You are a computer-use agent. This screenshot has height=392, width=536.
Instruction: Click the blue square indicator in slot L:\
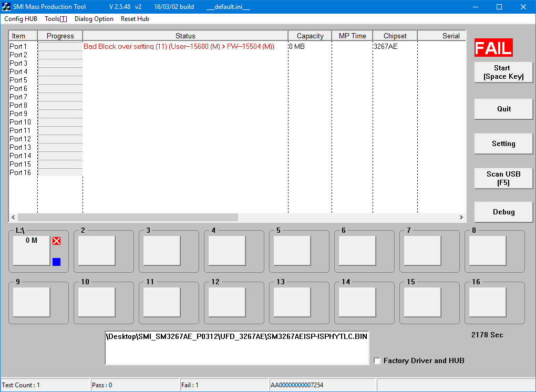click(x=56, y=262)
